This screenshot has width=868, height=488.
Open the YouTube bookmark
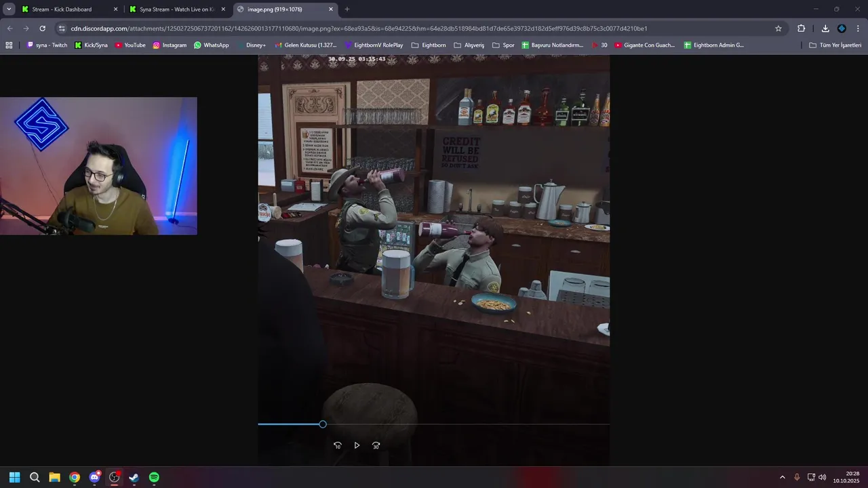(x=130, y=45)
